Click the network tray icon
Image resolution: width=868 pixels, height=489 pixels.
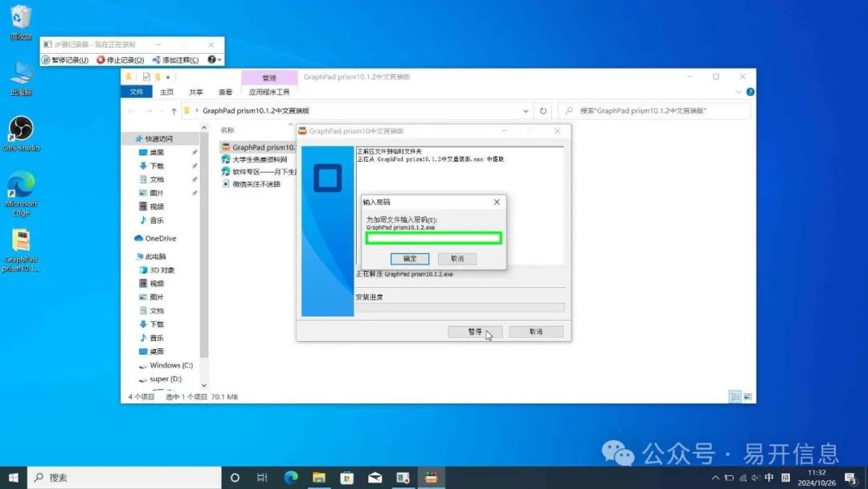743,478
